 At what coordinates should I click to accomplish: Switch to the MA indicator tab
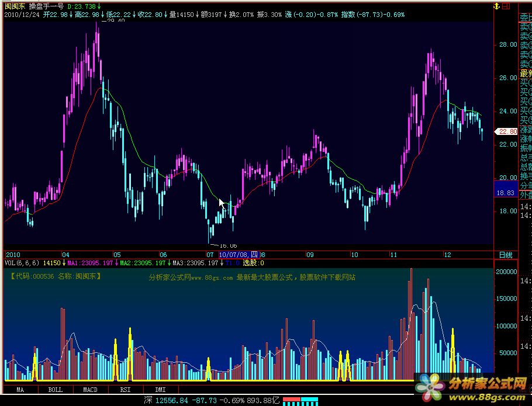click(x=20, y=390)
